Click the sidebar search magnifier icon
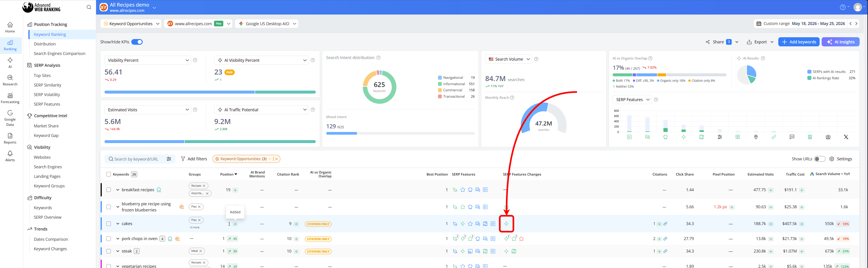This screenshot has height=268, width=868. pos(89,7)
